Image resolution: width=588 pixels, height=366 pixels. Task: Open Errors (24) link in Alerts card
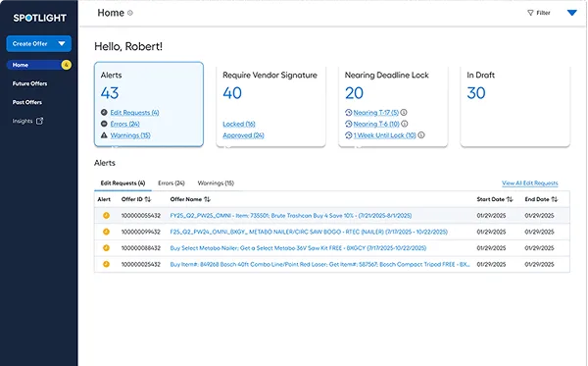tap(124, 124)
